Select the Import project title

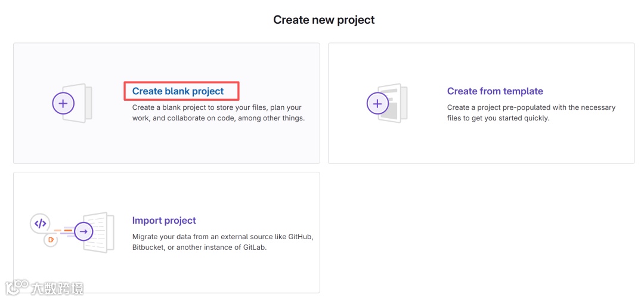click(x=164, y=221)
